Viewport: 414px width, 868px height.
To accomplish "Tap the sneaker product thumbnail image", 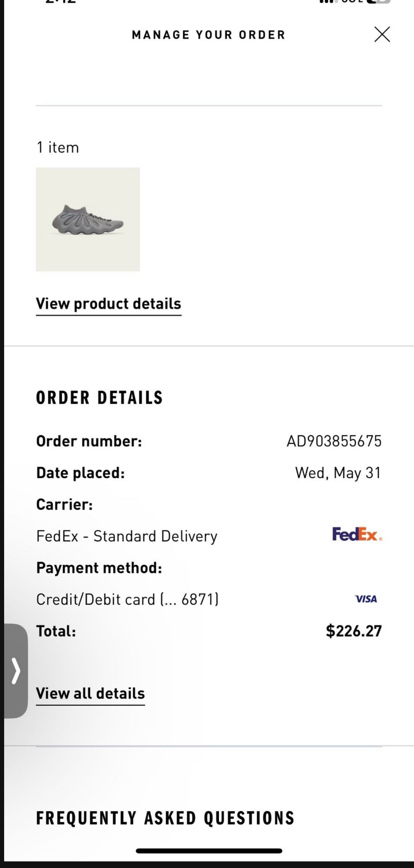I will click(x=88, y=219).
